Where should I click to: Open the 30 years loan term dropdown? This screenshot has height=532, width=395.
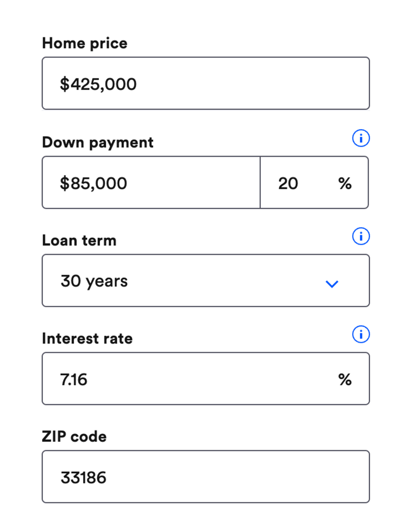(x=206, y=281)
